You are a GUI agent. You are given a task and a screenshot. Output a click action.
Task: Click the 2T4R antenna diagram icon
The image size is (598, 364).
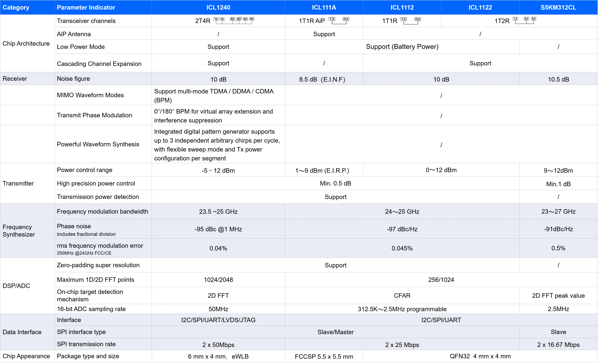click(234, 20)
